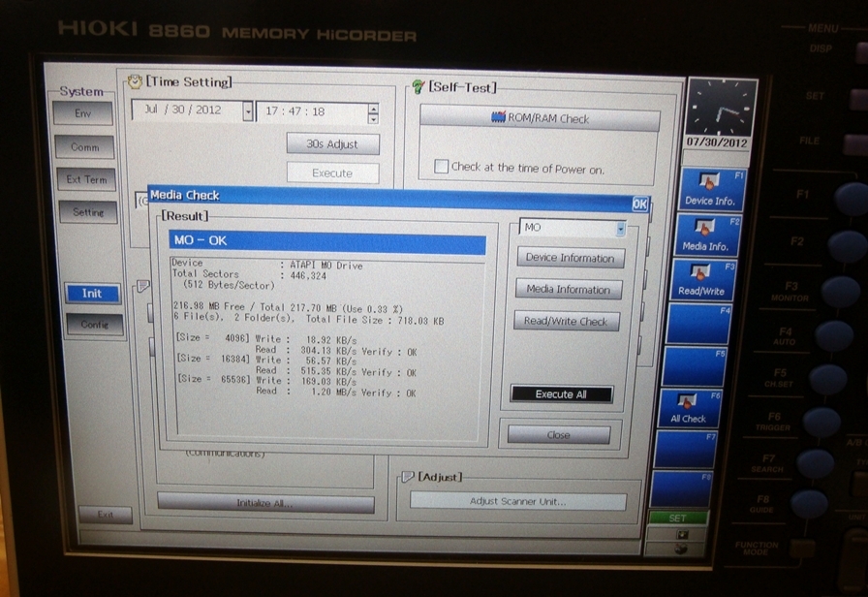This screenshot has width=868, height=597.
Task: Click Execute All button
Action: pyautogui.click(x=561, y=394)
